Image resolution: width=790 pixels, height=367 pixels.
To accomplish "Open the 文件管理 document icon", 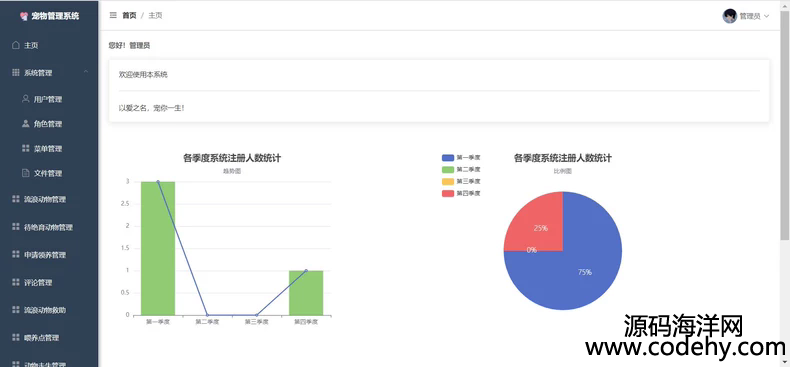I will [26, 173].
